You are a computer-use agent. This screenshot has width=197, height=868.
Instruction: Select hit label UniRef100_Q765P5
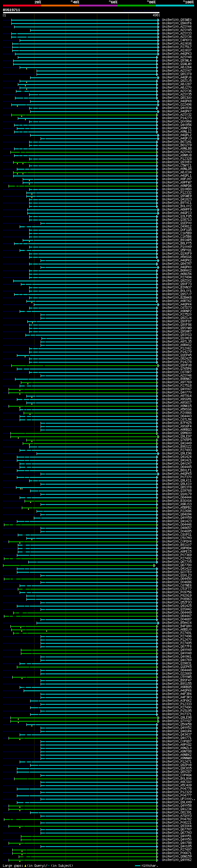coord(177,440)
